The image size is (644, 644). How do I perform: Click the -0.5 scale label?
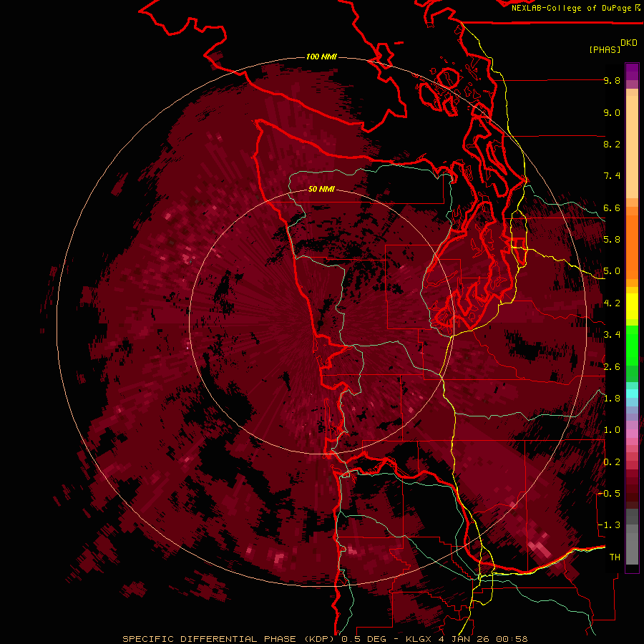[609, 494]
